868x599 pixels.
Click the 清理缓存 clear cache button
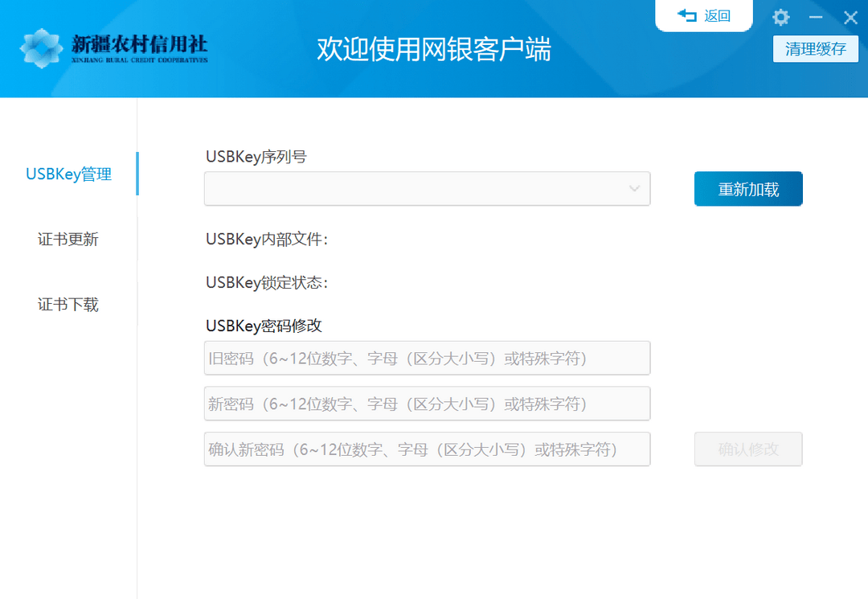click(x=816, y=49)
